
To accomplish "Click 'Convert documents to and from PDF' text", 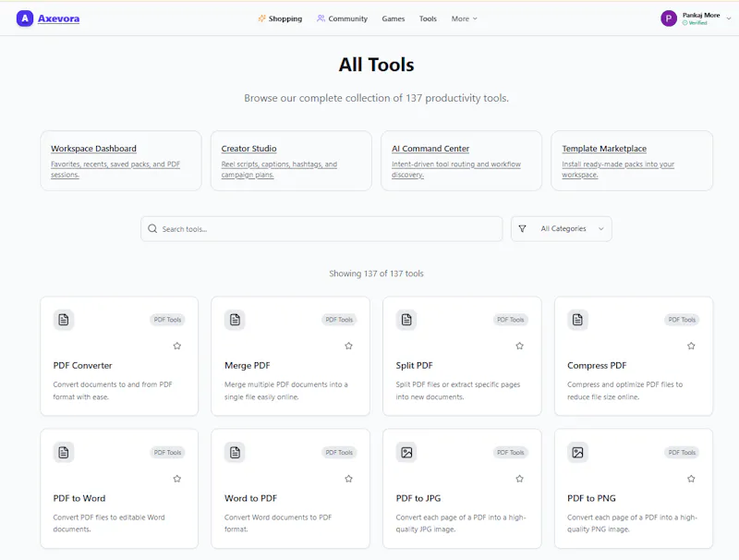I will pyautogui.click(x=112, y=390).
